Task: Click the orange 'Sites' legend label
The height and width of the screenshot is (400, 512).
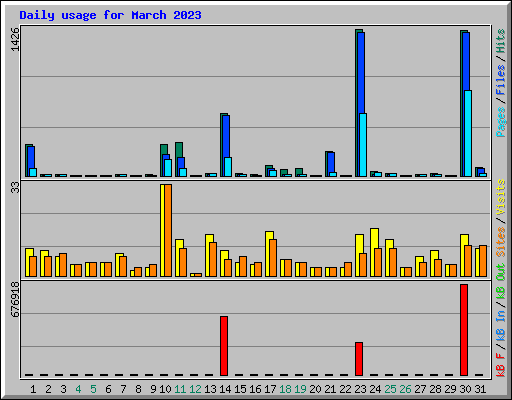Action: pos(501,242)
